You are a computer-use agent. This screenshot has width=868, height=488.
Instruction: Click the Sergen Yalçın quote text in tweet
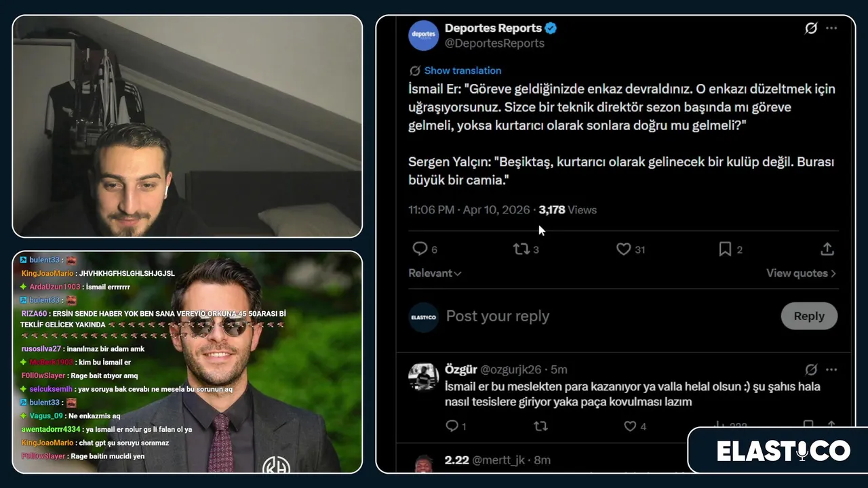(x=621, y=171)
